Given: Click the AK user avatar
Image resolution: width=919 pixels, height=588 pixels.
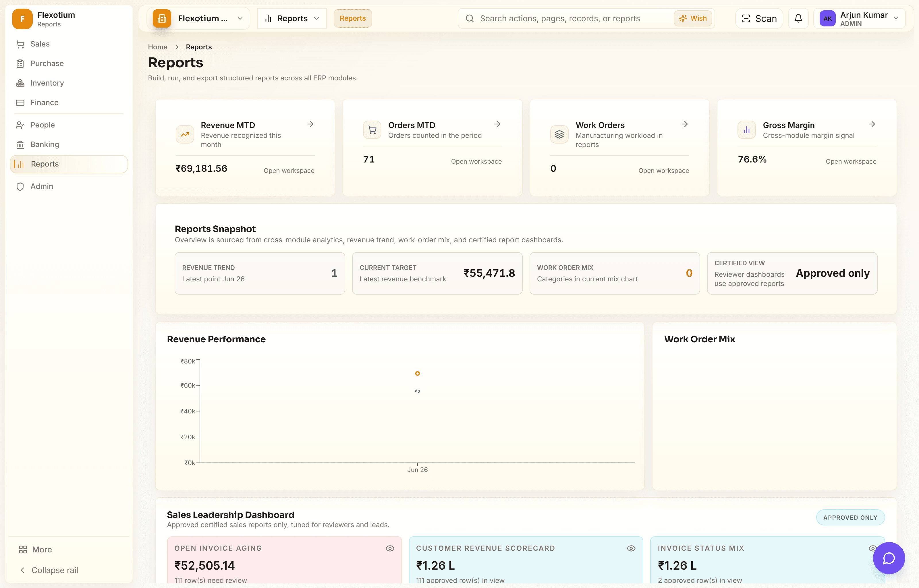Looking at the screenshot, I should [x=827, y=18].
